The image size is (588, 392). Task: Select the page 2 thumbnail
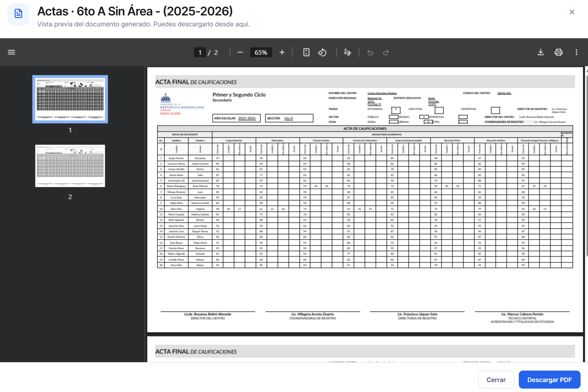point(70,166)
